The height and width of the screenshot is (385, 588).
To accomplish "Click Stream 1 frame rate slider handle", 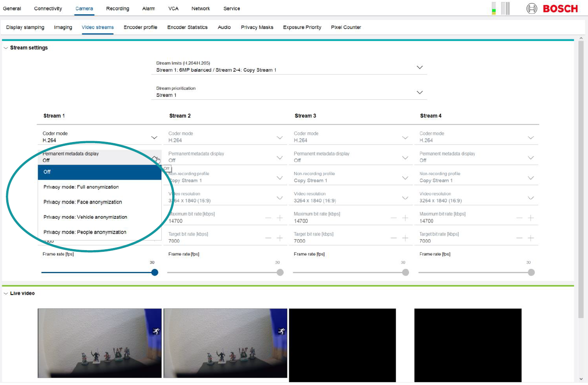I will [155, 272].
